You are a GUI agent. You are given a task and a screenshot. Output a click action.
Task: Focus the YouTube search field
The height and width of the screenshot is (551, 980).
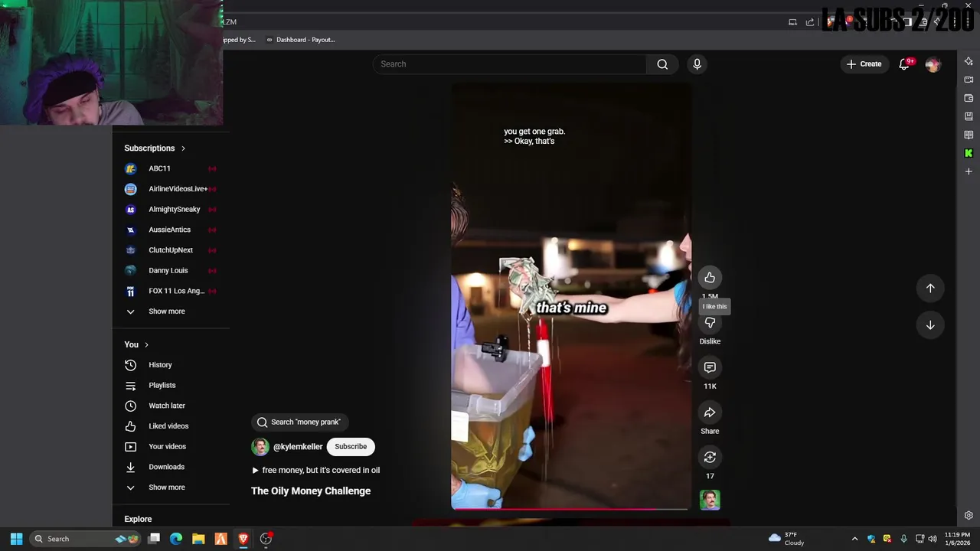click(x=510, y=64)
